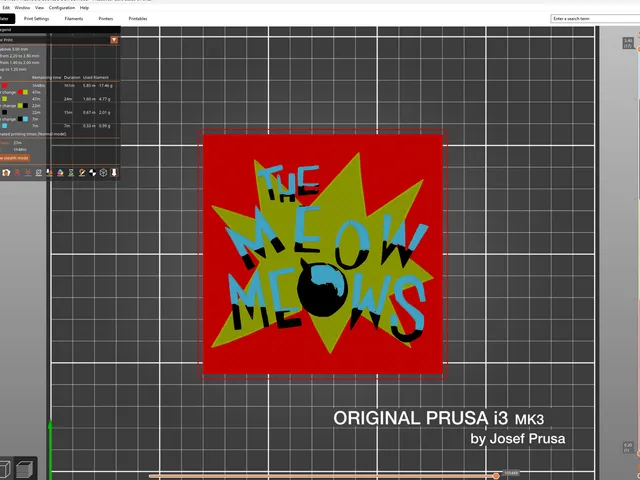
Task: Click the '3.40 (17)' layer height label
Action: [628, 43]
